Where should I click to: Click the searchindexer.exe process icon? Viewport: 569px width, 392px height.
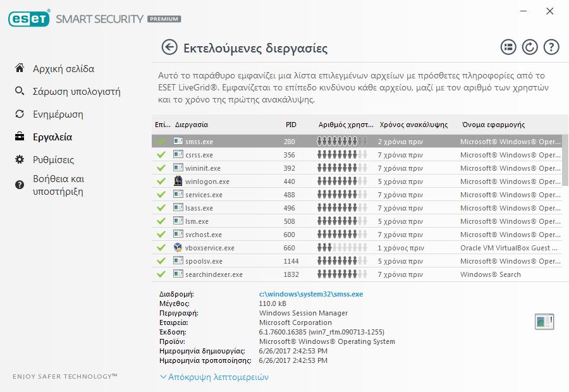(178, 274)
